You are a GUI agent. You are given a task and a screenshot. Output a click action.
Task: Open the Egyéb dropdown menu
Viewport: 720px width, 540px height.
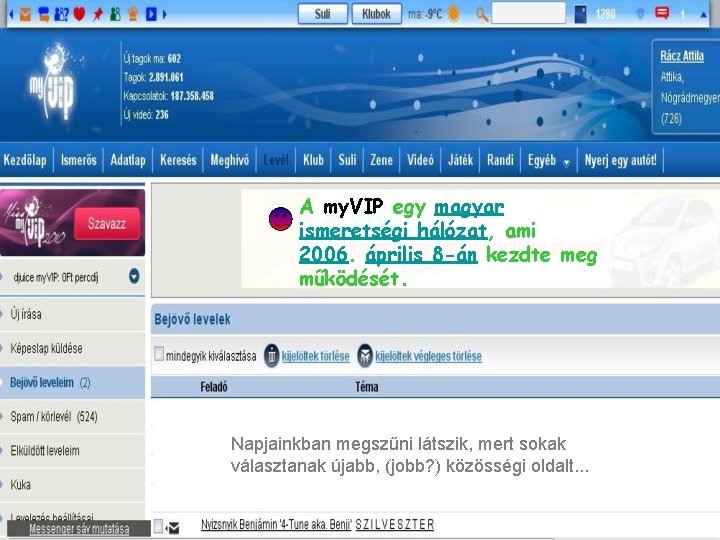[549, 160]
